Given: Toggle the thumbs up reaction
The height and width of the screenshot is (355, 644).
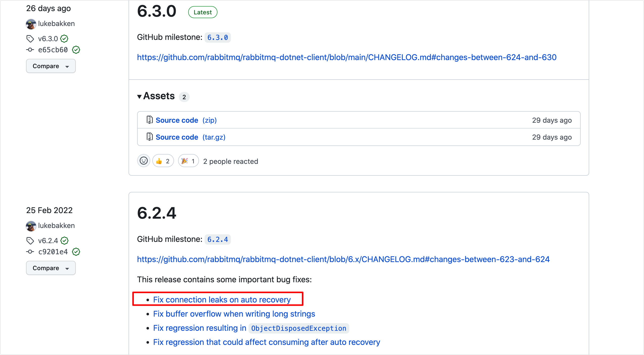Looking at the screenshot, I should [163, 161].
